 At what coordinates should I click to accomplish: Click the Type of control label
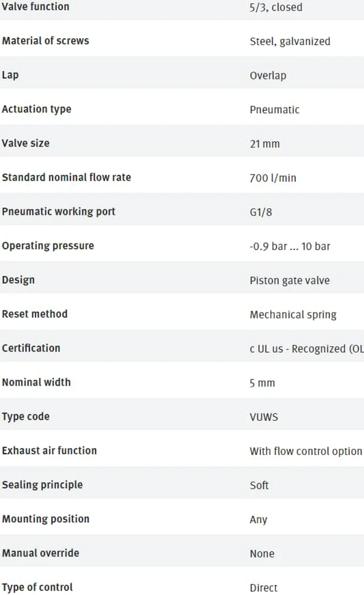click(37, 588)
